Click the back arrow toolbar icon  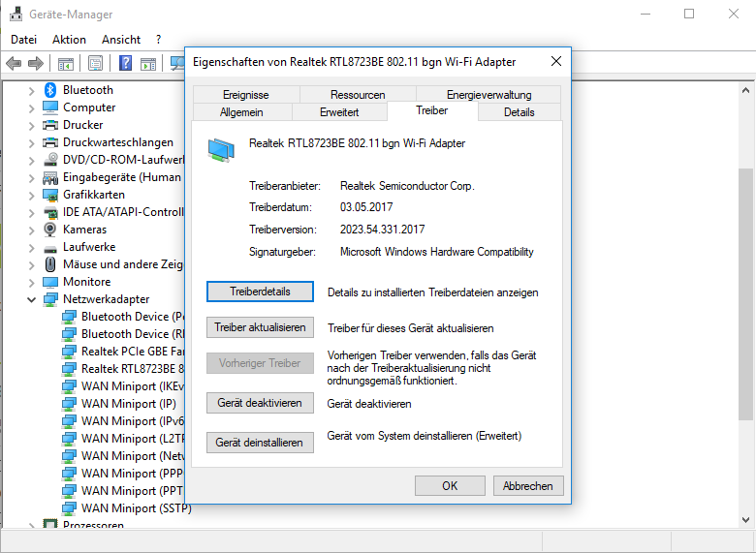[x=14, y=64]
